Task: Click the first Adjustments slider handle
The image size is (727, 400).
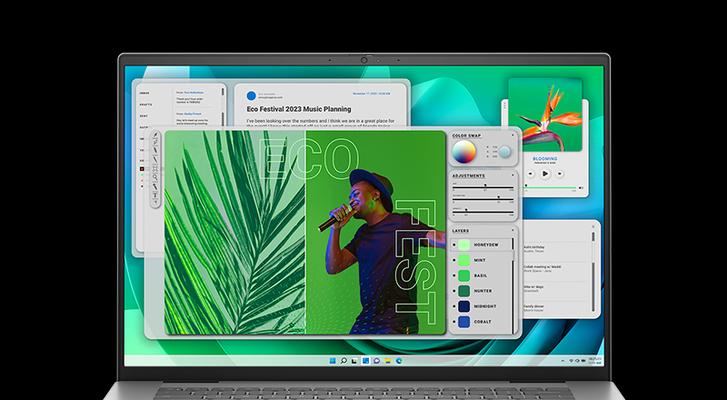Action: click(x=485, y=185)
